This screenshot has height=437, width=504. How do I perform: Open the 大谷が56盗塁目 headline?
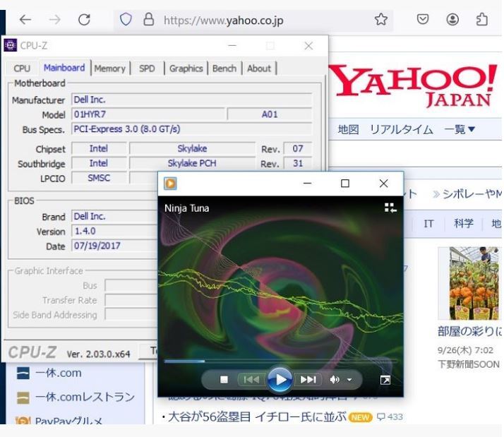(257, 417)
